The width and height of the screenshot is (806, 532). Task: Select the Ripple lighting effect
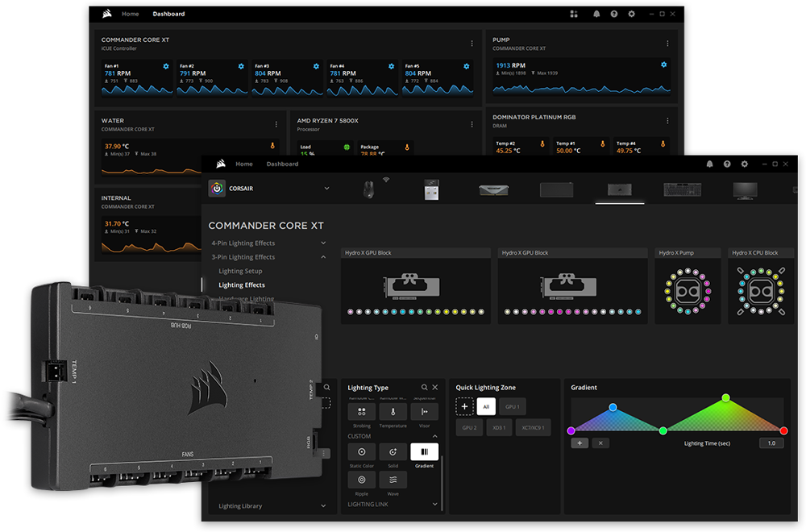[362, 480]
